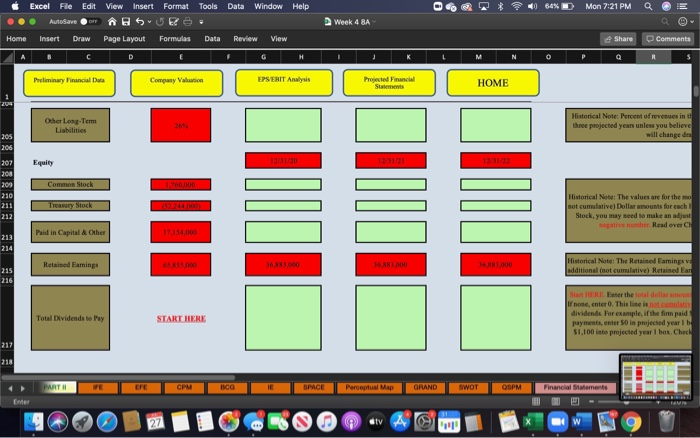The width and height of the screenshot is (700, 438).
Task: Open the Insert ribbon tab
Action: coord(49,39)
